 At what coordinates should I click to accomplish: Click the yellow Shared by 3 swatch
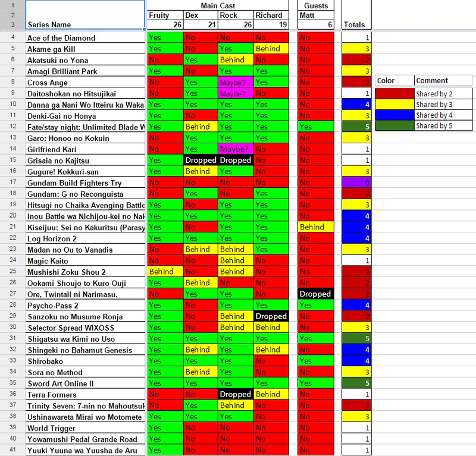(394, 105)
